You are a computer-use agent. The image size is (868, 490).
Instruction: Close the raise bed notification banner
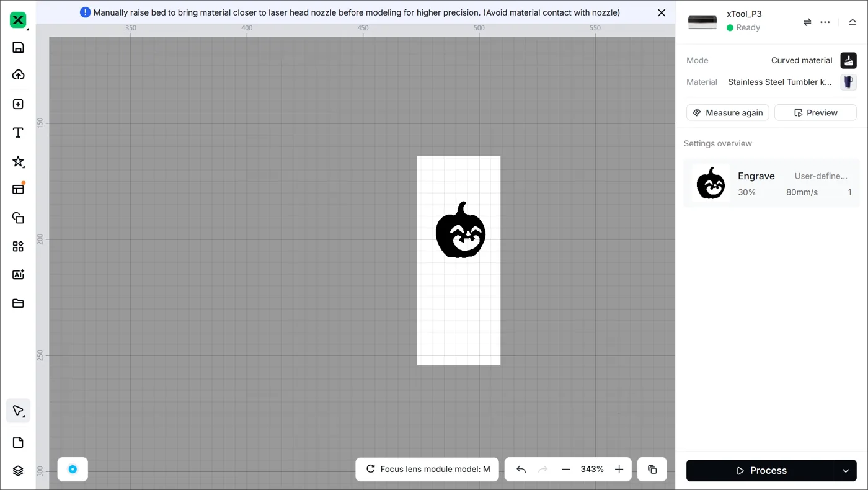(x=662, y=12)
